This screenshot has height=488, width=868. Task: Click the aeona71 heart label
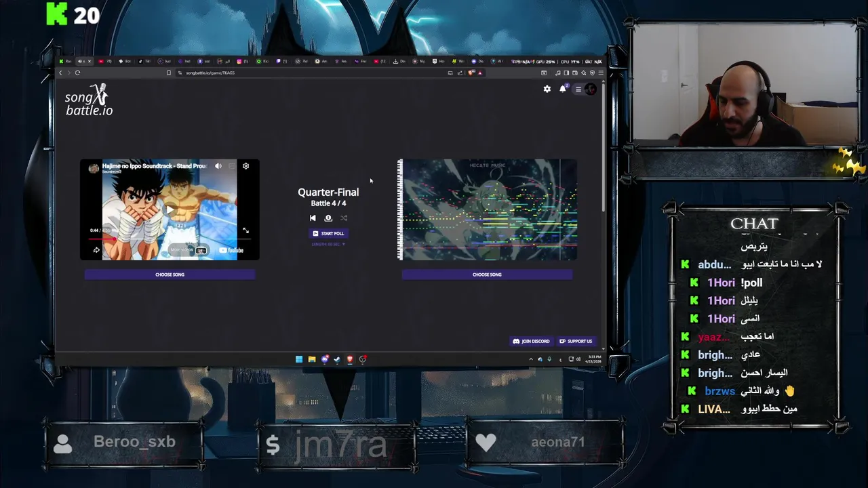point(557,442)
